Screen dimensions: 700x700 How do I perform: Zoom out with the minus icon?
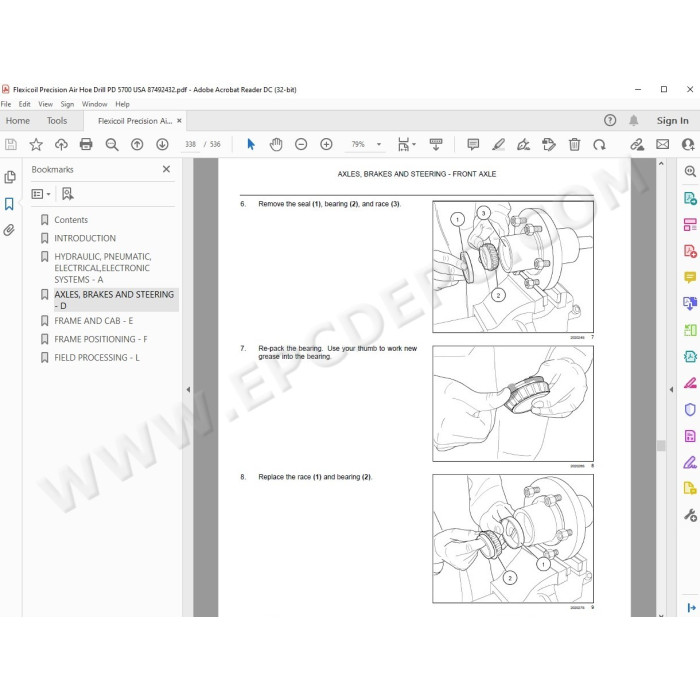(301, 144)
